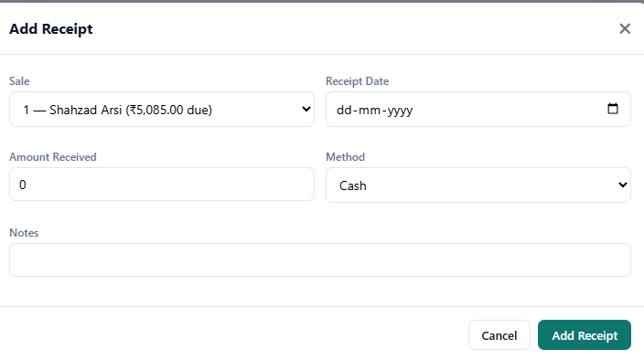Viewport: 644px width, 360px height.
Task: Submit with the green Add Receipt button
Action: (x=584, y=335)
